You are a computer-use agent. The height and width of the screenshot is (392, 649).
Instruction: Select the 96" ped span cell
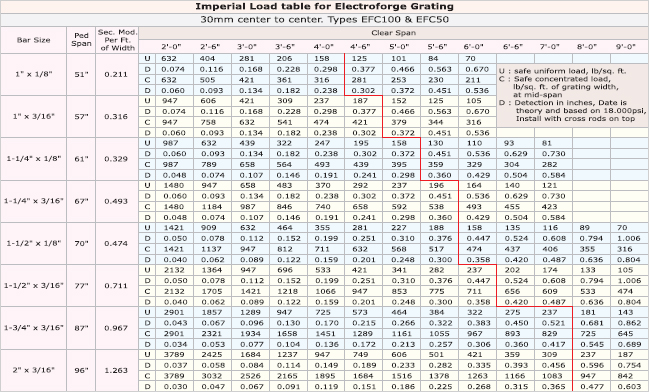point(81,370)
